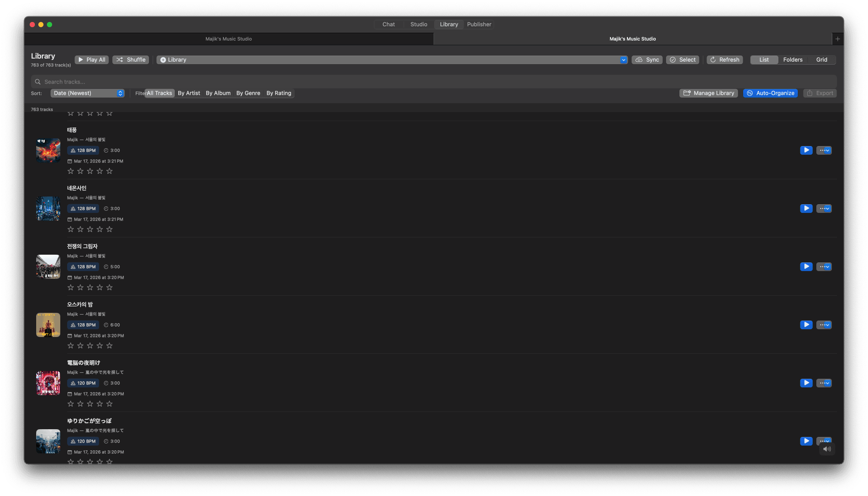Select second Majik's Music Studio window tab
The image size is (868, 496).
coord(632,39)
